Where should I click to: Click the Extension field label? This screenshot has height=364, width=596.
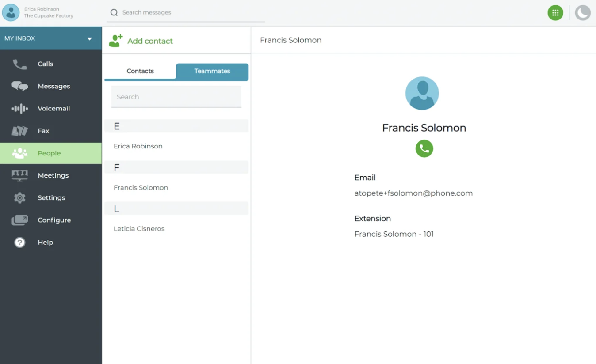(372, 219)
